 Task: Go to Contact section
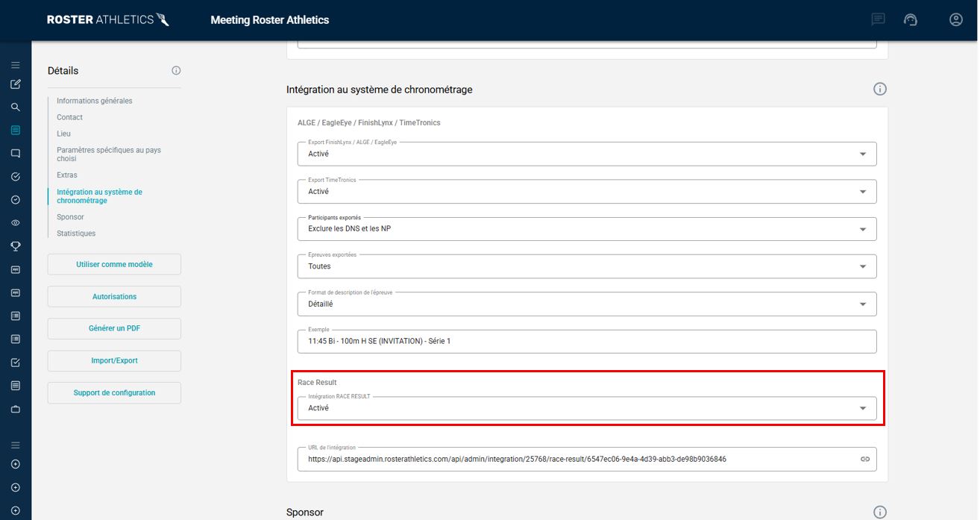tap(69, 117)
